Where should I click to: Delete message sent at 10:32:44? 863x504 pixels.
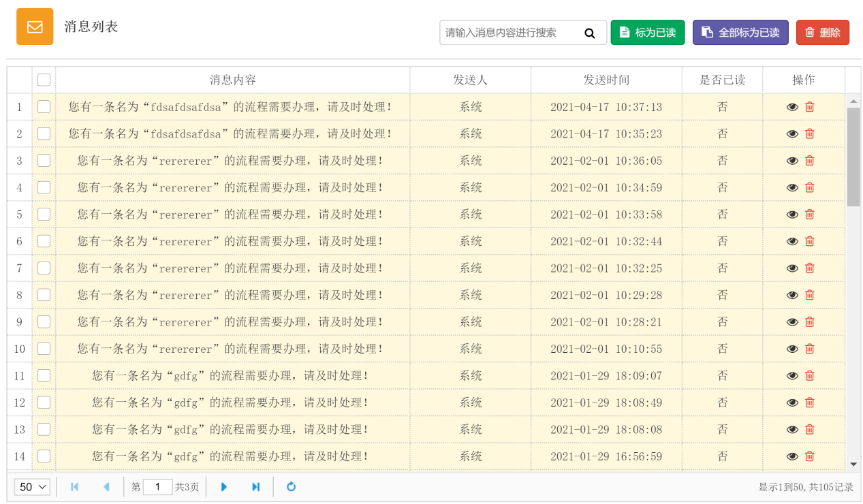(x=810, y=241)
